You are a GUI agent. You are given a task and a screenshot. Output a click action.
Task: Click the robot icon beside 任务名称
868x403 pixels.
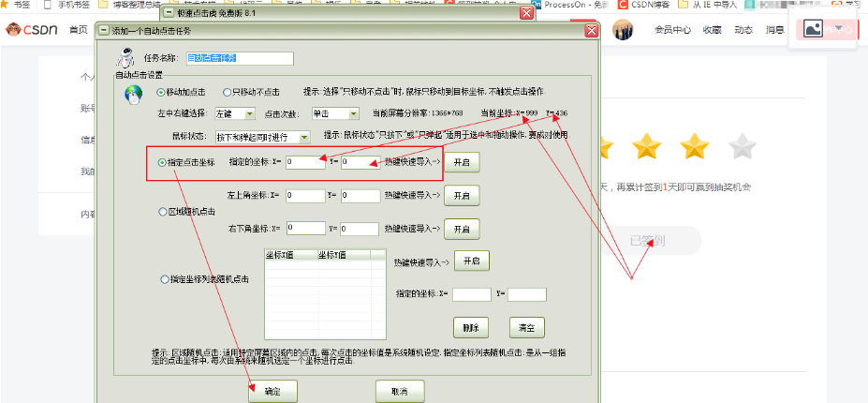click(x=125, y=58)
